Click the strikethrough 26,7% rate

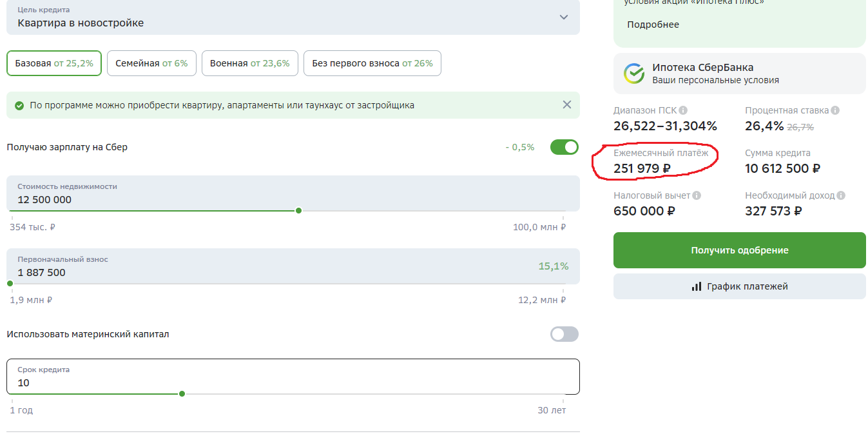pos(800,128)
